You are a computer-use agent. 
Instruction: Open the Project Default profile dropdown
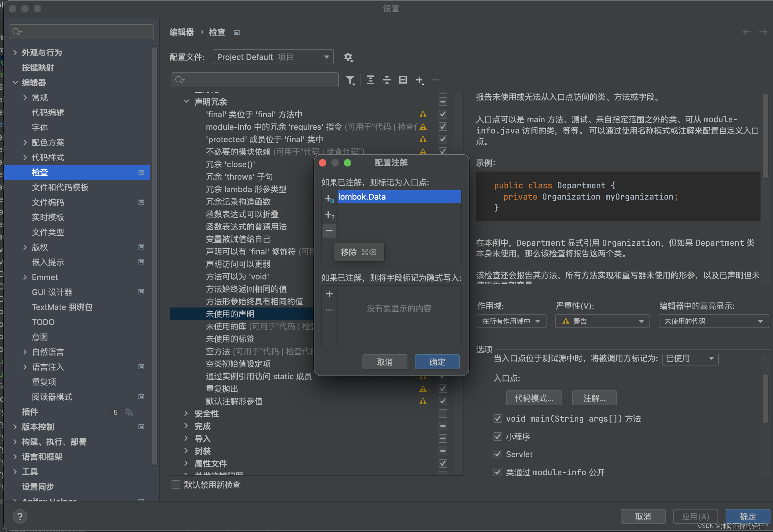272,57
